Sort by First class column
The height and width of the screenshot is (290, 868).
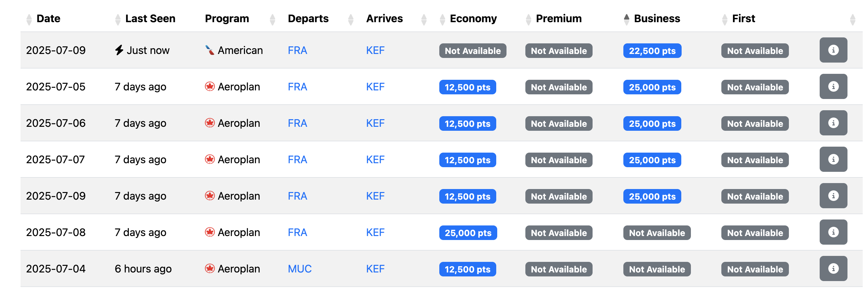(743, 19)
